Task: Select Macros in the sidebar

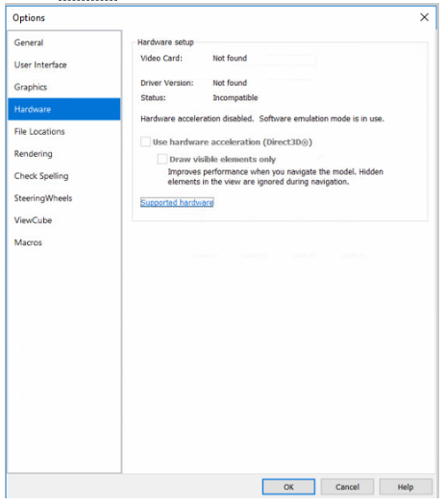Action: click(x=64, y=242)
